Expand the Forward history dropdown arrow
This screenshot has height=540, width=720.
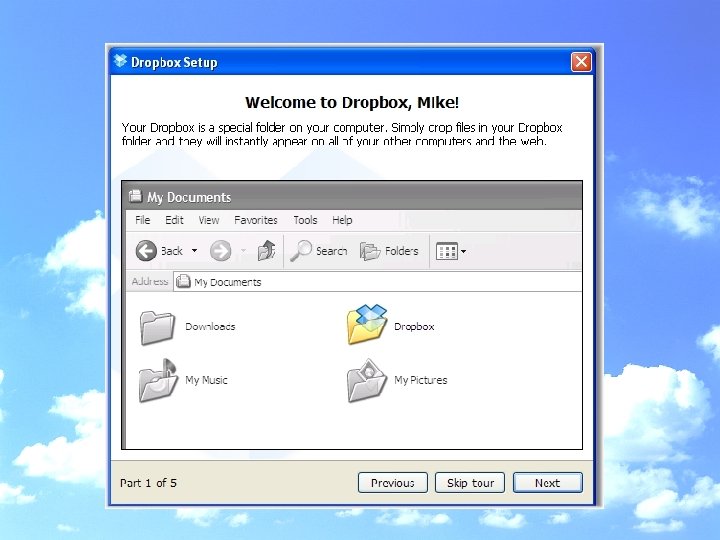tap(243, 251)
